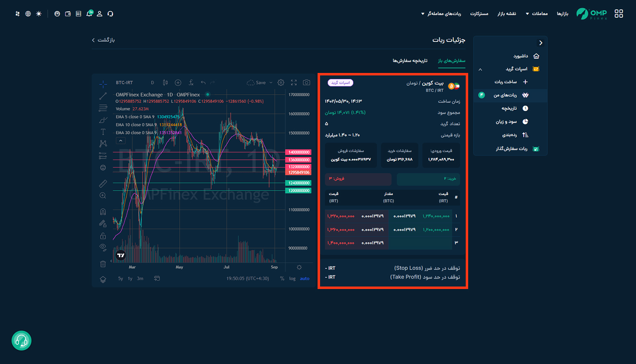Collapse the sidebar with arrow

[x=540, y=43]
